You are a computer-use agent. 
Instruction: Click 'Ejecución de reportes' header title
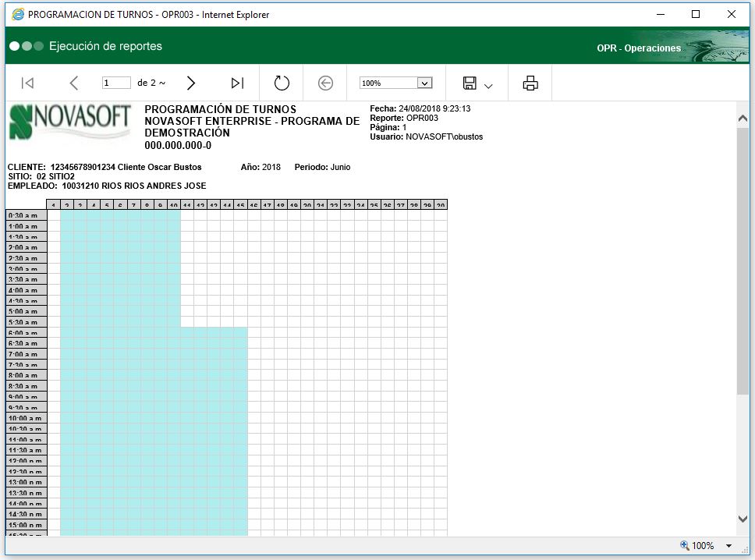click(105, 46)
